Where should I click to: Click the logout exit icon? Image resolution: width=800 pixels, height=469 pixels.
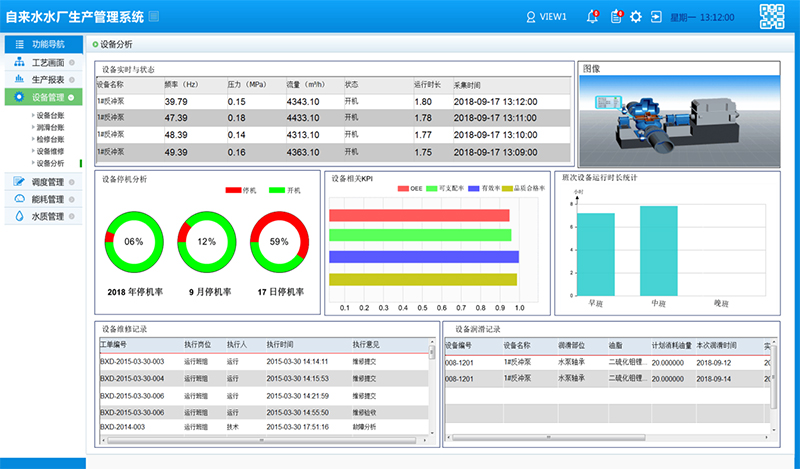(655, 17)
